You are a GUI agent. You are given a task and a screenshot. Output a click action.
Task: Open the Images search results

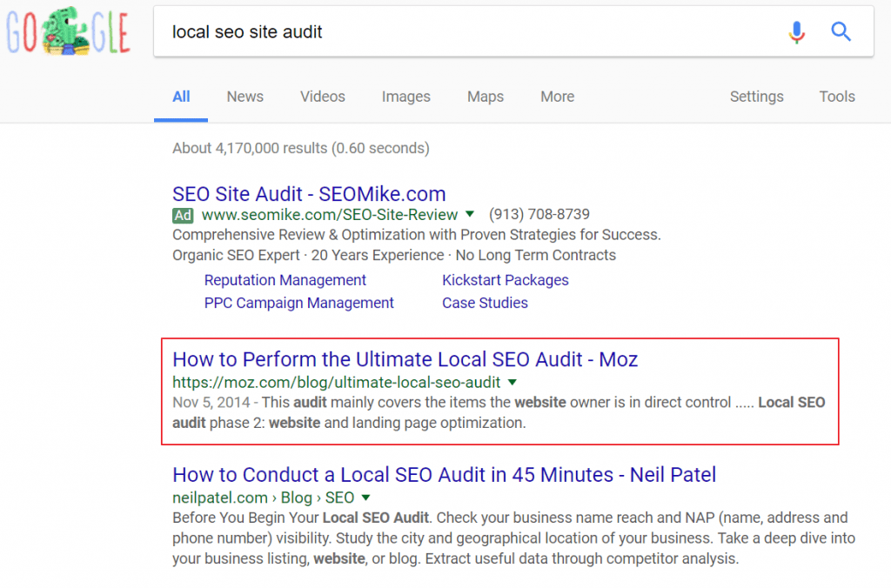(x=405, y=97)
